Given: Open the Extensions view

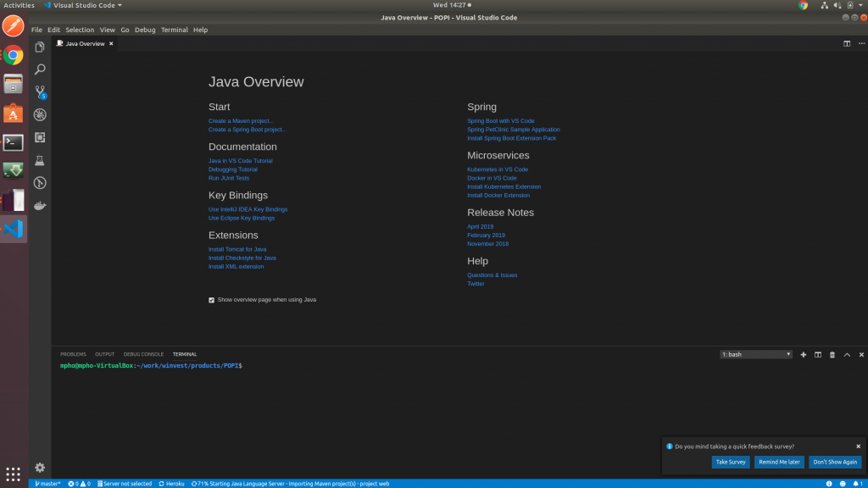Looking at the screenshot, I should (x=39, y=137).
